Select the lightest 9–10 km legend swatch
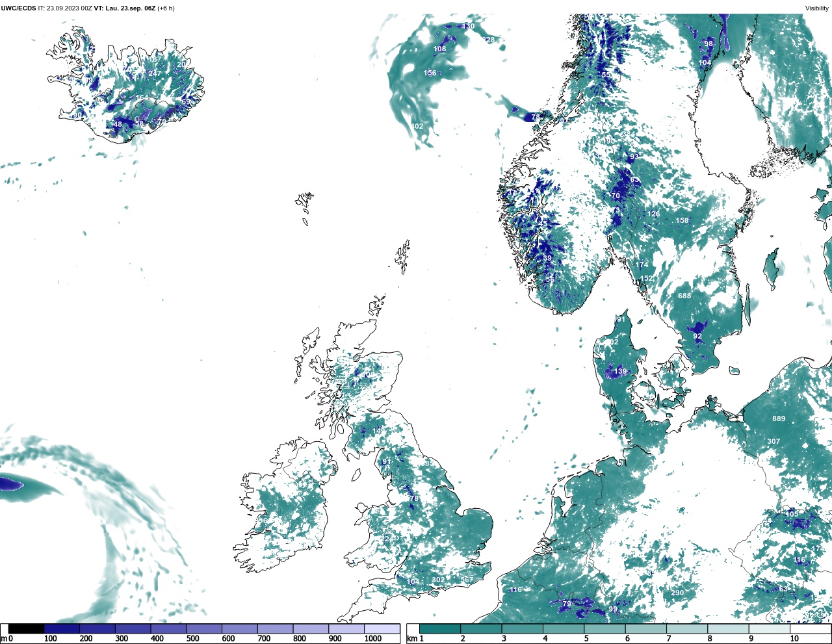The image size is (832, 644). (x=769, y=629)
